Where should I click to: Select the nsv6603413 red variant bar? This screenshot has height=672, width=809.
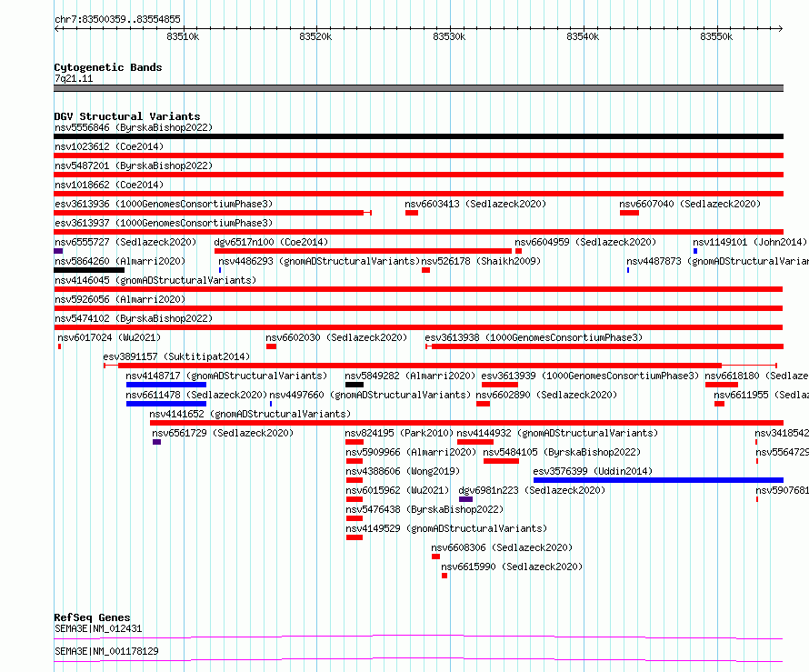(412, 213)
